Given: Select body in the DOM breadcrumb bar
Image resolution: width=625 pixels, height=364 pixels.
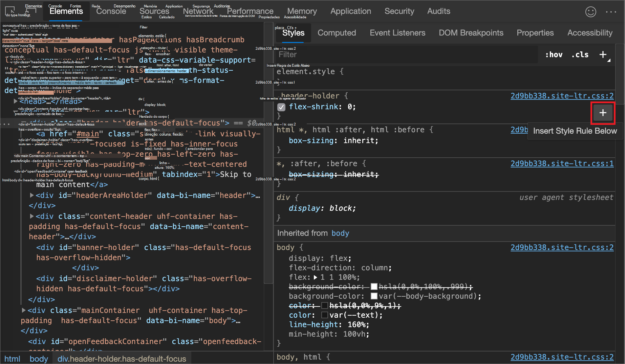Looking at the screenshot, I should [39, 359].
